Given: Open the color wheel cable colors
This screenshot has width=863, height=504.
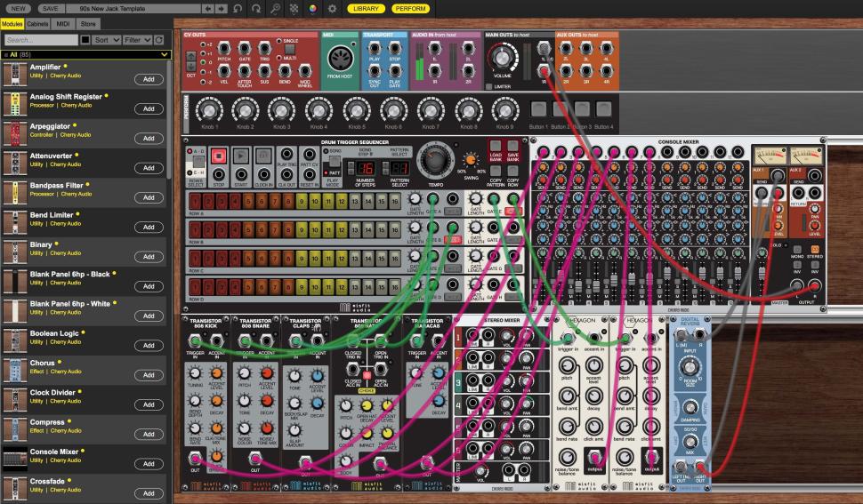Looking at the screenshot, I should pos(312,9).
